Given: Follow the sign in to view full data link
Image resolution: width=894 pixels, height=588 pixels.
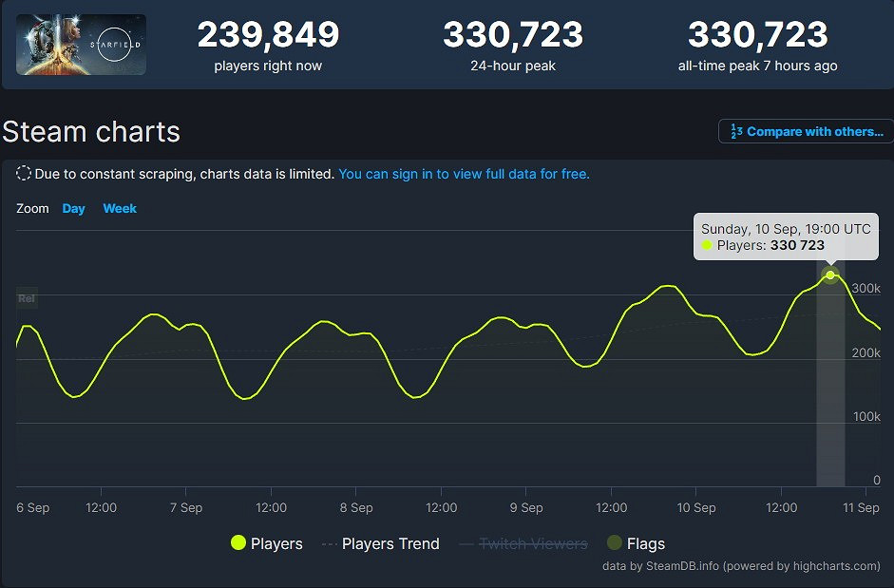Looking at the screenshot, I should click(464, 174).
